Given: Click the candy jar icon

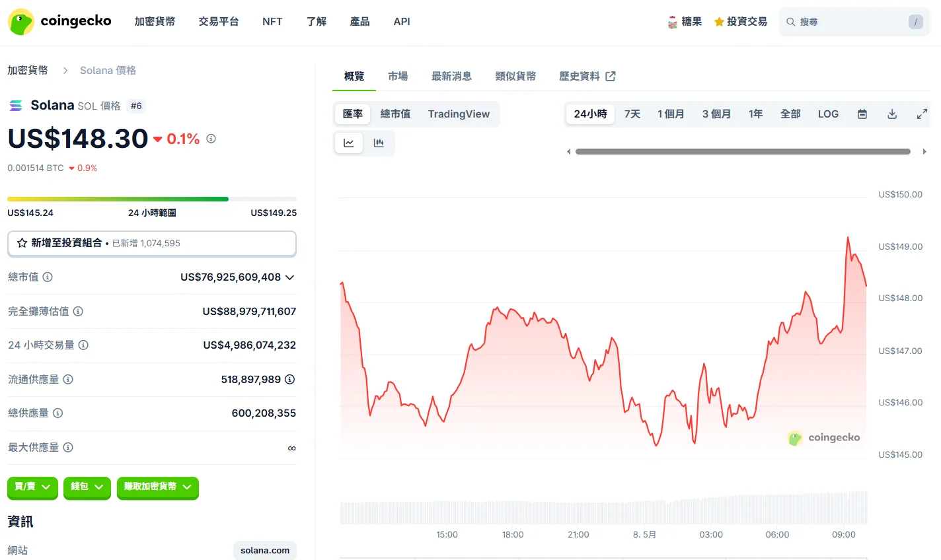Looking at the screenshot, I should (672, 22).
